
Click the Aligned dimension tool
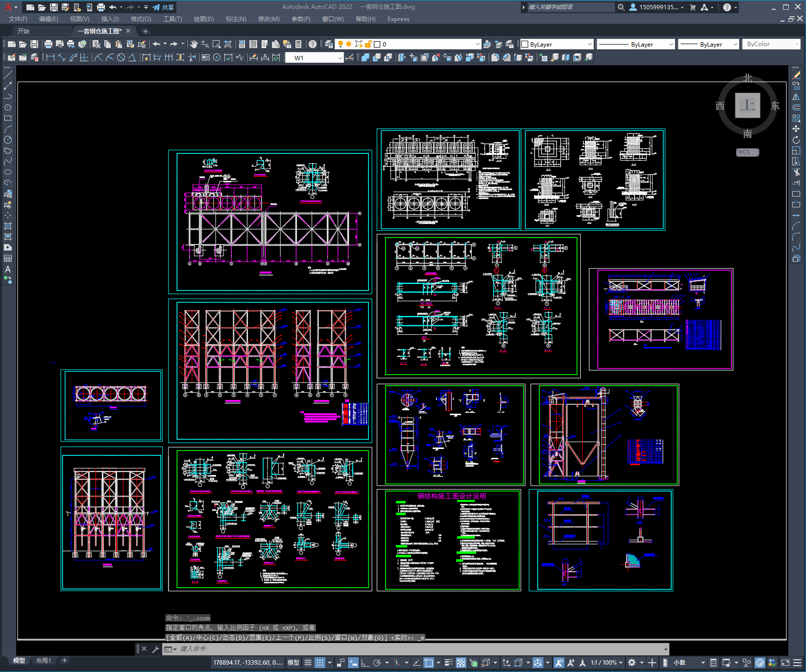62,57
